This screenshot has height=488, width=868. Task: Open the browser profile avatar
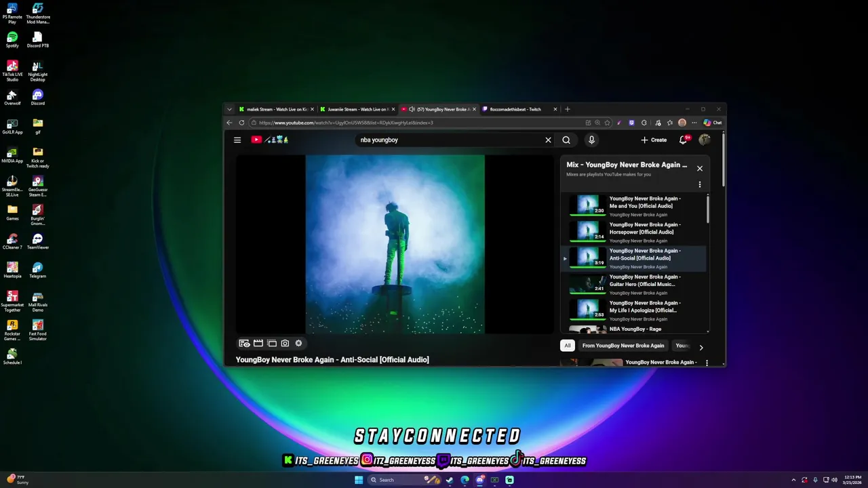(682, 123)
